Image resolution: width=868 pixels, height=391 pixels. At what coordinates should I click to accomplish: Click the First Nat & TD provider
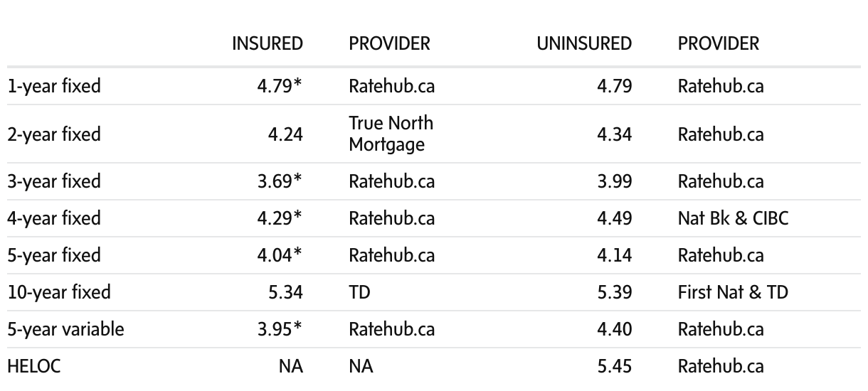click(733, 292)
